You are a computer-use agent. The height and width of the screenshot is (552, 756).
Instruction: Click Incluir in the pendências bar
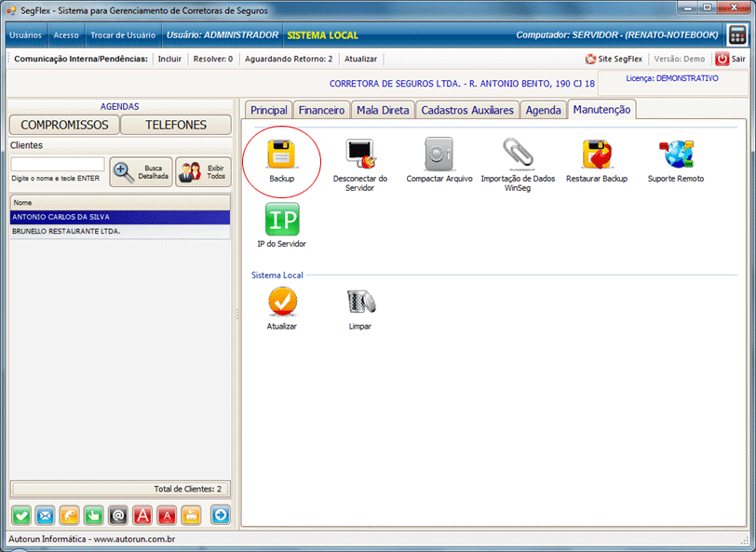point(169,59)
